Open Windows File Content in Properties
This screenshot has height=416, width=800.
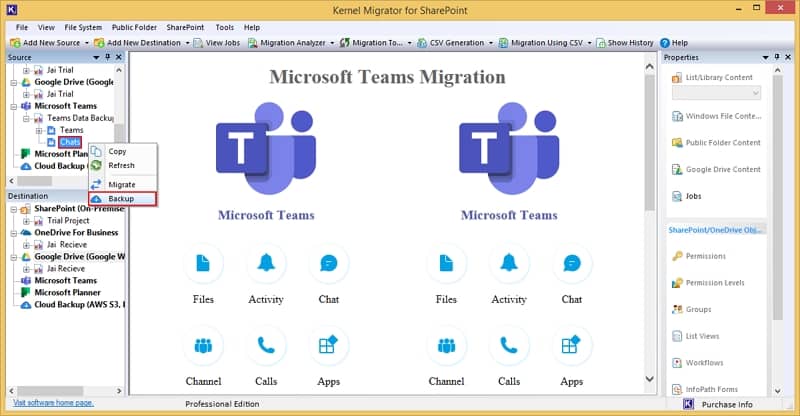pos(716,116)
